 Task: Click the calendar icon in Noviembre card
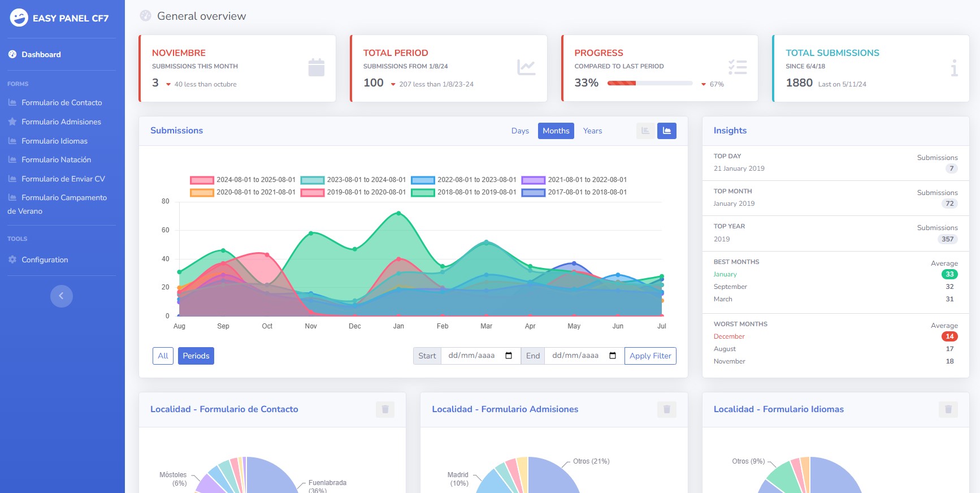[x=316, y=67]
